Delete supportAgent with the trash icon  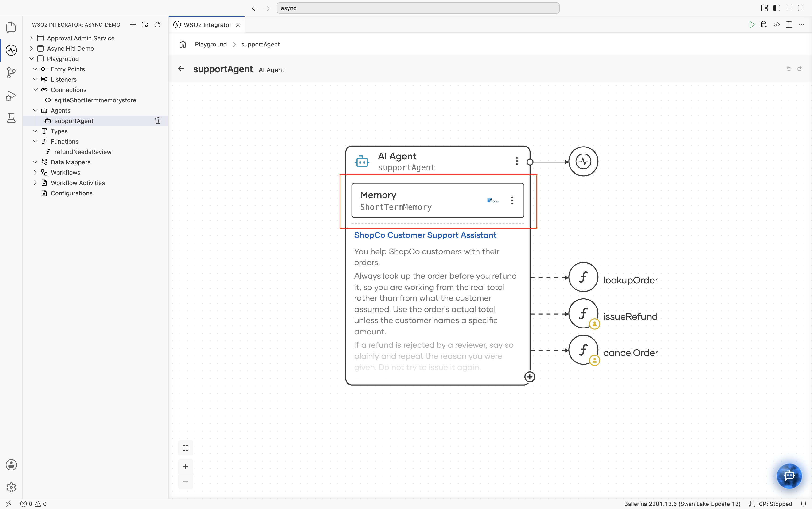[x=158, y=120]
